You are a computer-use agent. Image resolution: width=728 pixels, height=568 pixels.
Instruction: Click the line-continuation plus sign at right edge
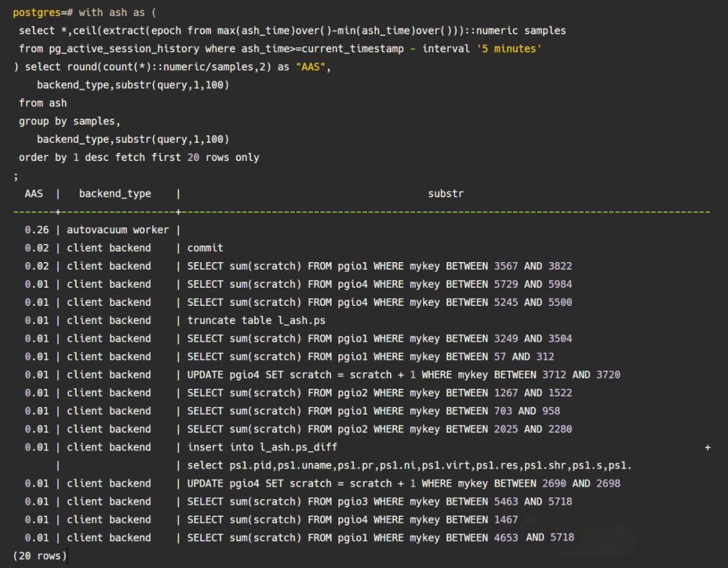(x=707, y=447)
